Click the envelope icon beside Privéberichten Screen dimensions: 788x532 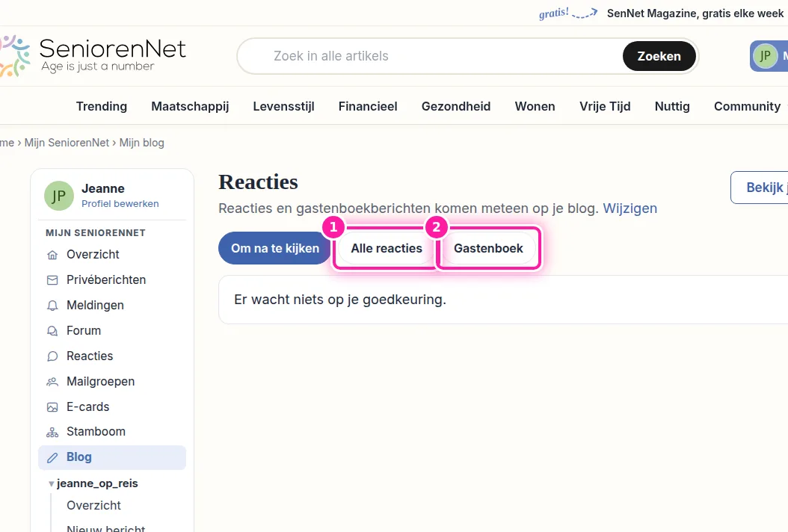pyautogui.click(x=52, y=279)
